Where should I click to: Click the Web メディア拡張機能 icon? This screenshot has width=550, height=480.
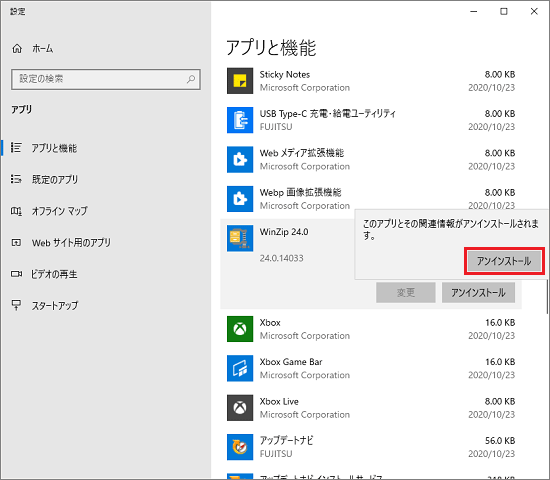240,160
